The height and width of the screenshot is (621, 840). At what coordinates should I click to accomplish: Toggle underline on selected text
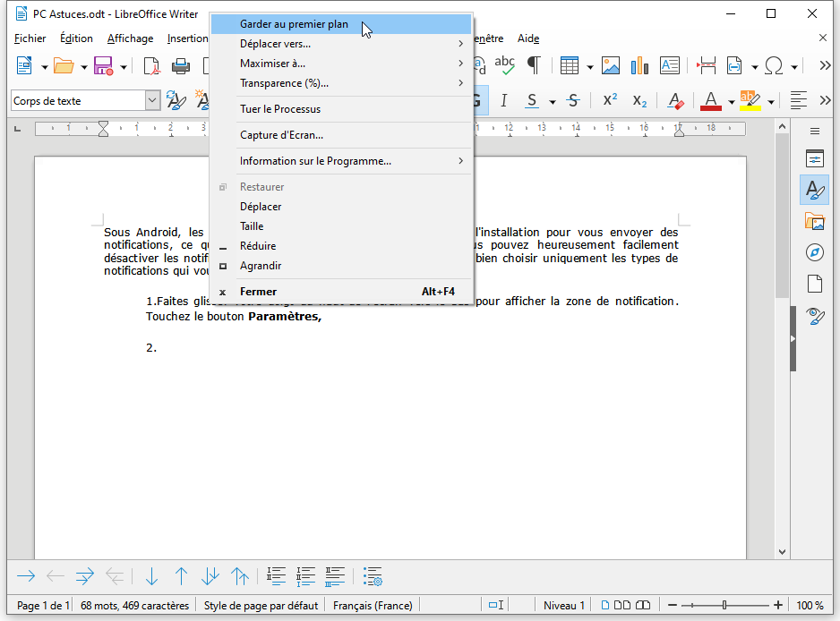pos(534,101)
